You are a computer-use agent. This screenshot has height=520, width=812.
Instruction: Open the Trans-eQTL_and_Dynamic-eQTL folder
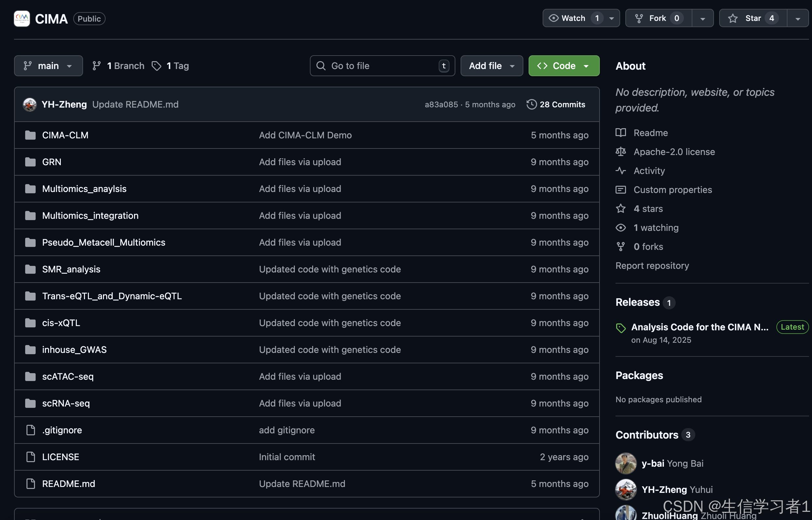click(112, 296)
